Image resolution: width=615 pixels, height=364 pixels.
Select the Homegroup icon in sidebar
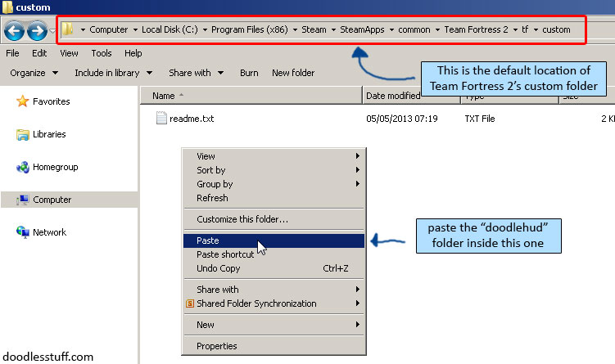click(23, 168)
